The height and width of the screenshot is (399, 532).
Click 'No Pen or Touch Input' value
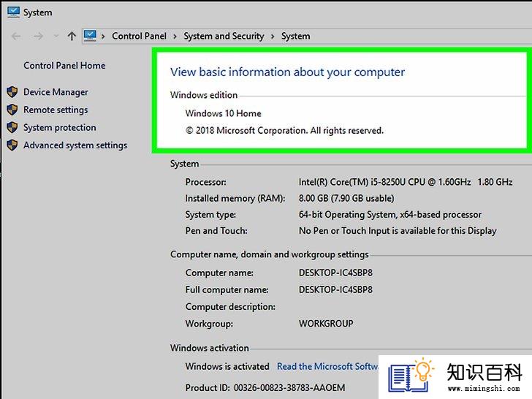[x=398, y=231]
